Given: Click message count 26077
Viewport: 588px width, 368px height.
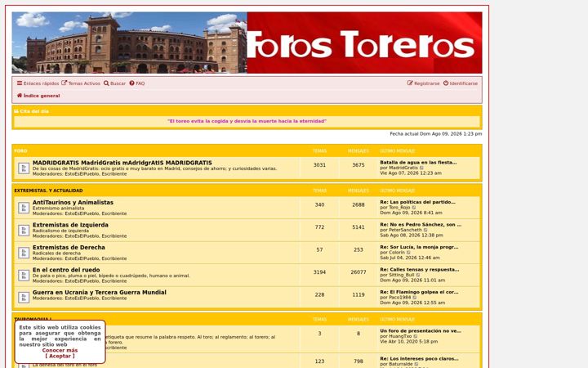Looking at the screenshot, I should point(359,272).
